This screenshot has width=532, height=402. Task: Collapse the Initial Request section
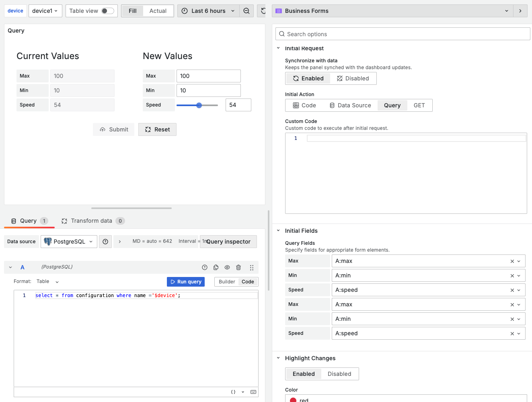(278, 48)
